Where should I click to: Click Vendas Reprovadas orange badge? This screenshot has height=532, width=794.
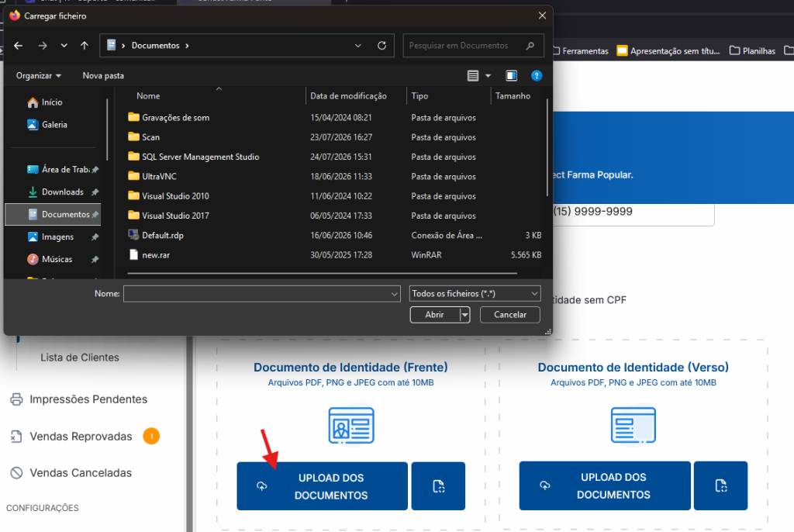click(x=151, y=437)
